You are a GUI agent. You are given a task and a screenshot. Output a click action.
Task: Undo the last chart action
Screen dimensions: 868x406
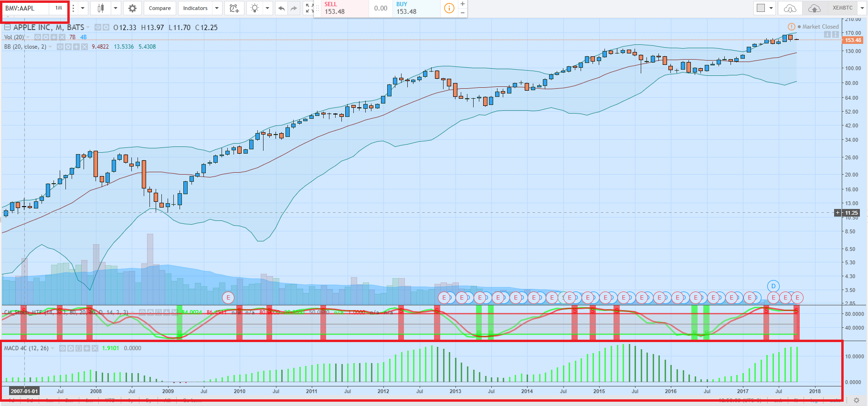click(282, 8)
